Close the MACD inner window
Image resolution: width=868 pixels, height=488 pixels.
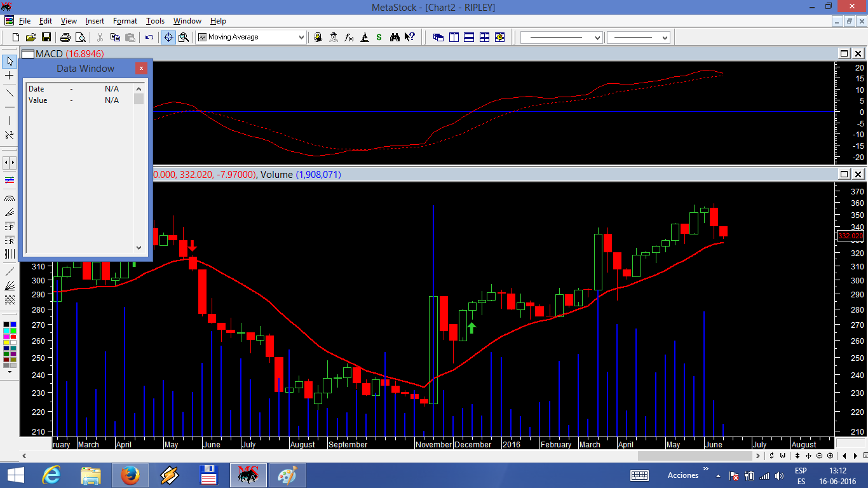click(858, 53)
